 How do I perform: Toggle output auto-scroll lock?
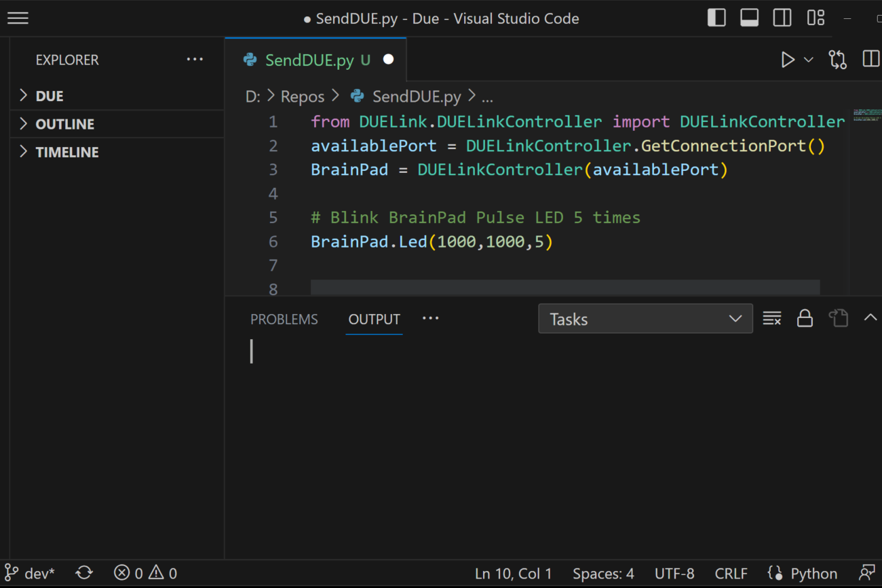click(805, 319)
